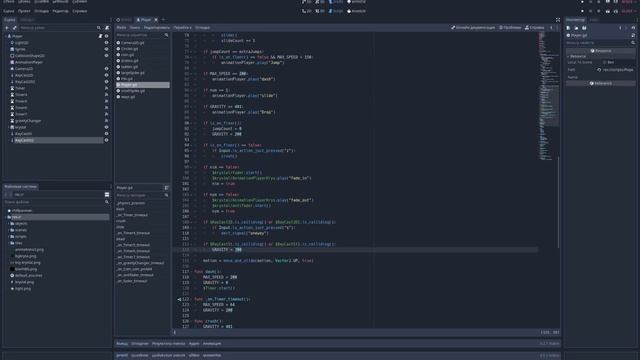Play the edited scene
Screen dimensions: 640x360
pos(607,11)
